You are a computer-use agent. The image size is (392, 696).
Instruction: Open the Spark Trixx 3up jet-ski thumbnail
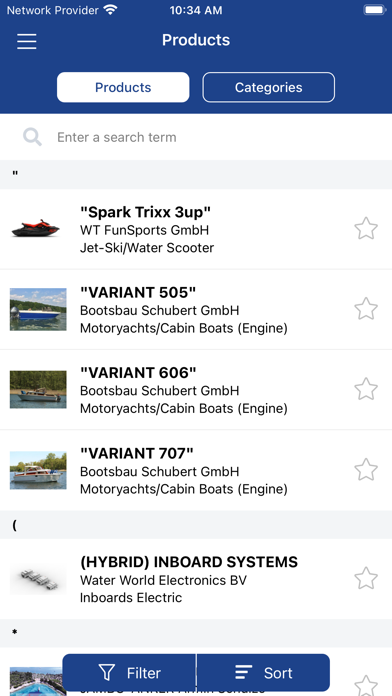(36, 229)
